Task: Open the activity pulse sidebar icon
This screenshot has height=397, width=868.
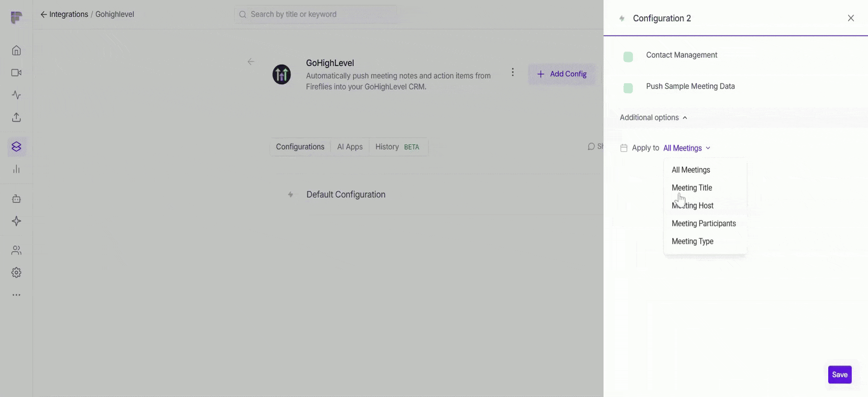Action: (x=16, y=95)
